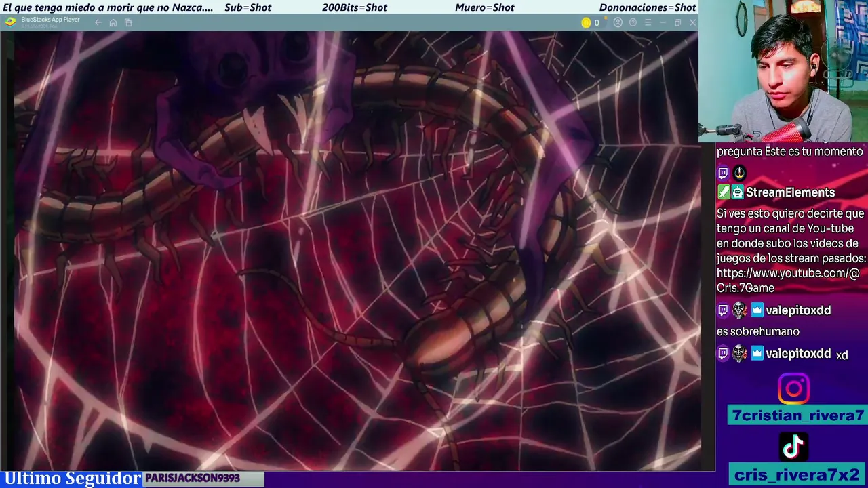Viewport: 868px width, 488px height.
Task: Click the Twitch icon beside the 'xd' message
Action: click(723, 354)
